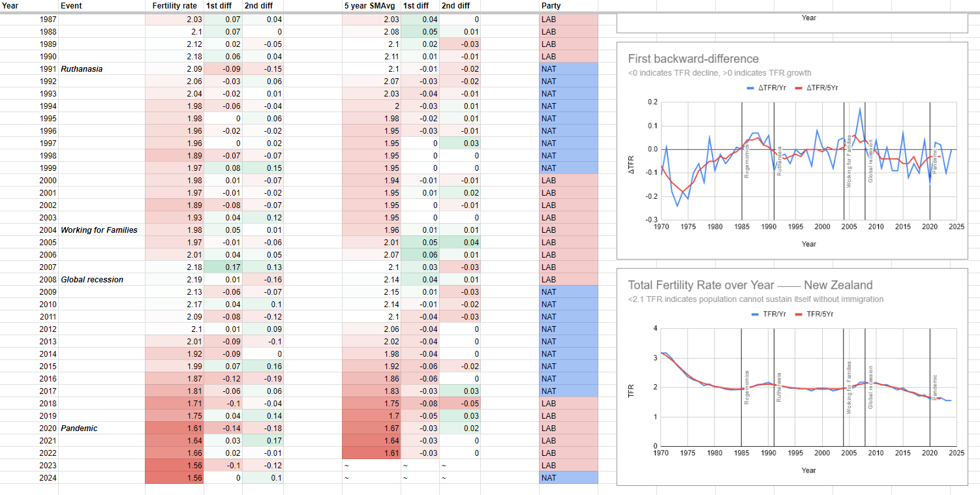This screenshot has width=980, height=495.
Task: Select the "Party" column header cell
Action: [x=568, y=6]
